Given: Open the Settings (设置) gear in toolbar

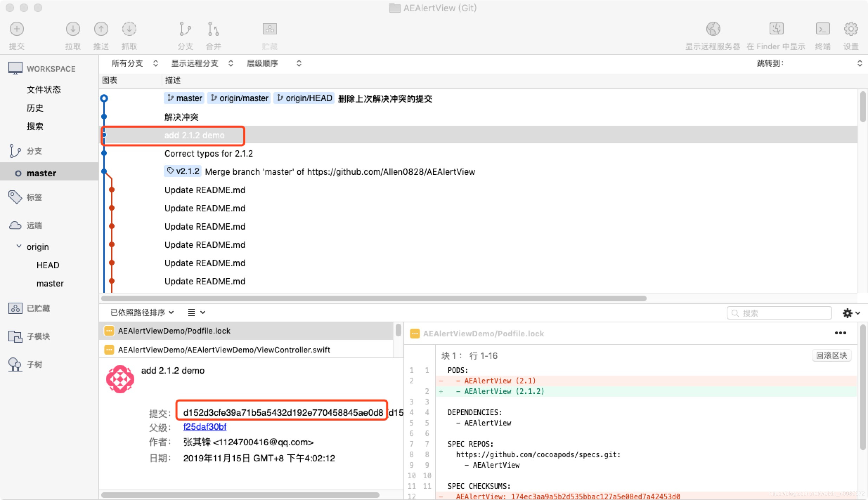Looking at the screenshot, I should (x=851, y=29).
